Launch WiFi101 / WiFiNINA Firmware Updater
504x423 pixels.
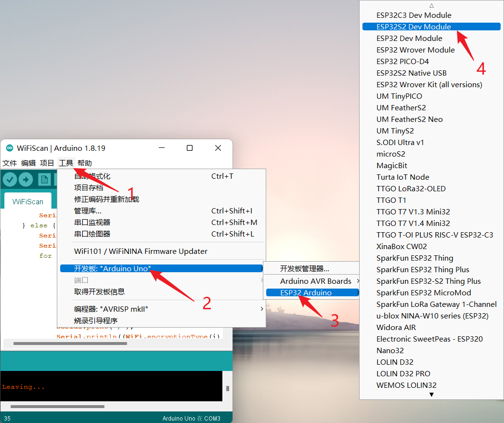(x=162, y=251)
